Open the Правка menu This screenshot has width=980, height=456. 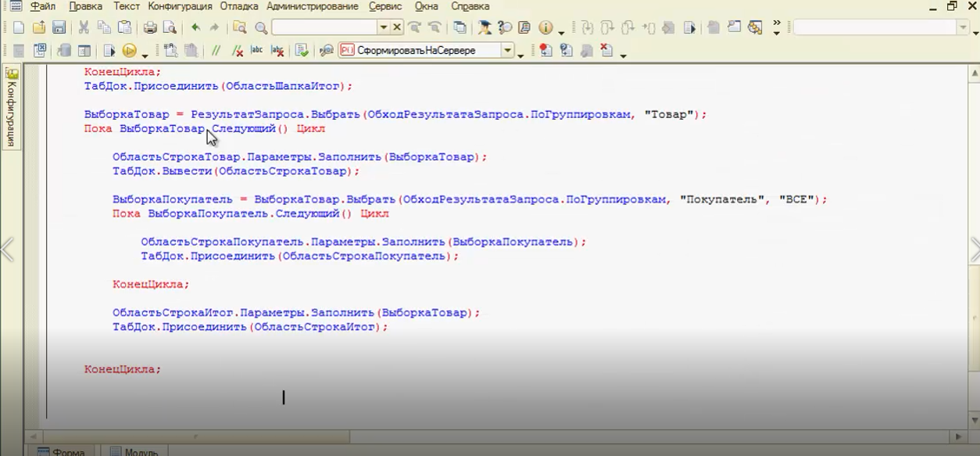(x=85, y=6)
